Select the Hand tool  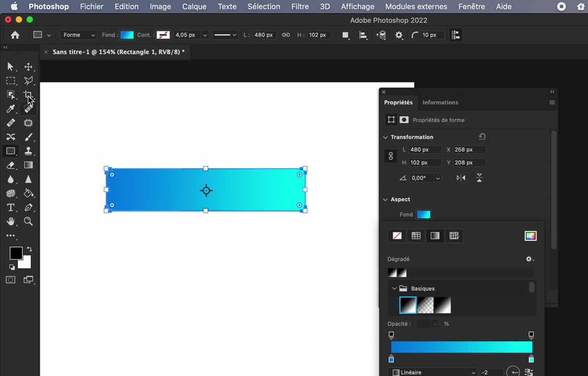[x=10, y=221]
